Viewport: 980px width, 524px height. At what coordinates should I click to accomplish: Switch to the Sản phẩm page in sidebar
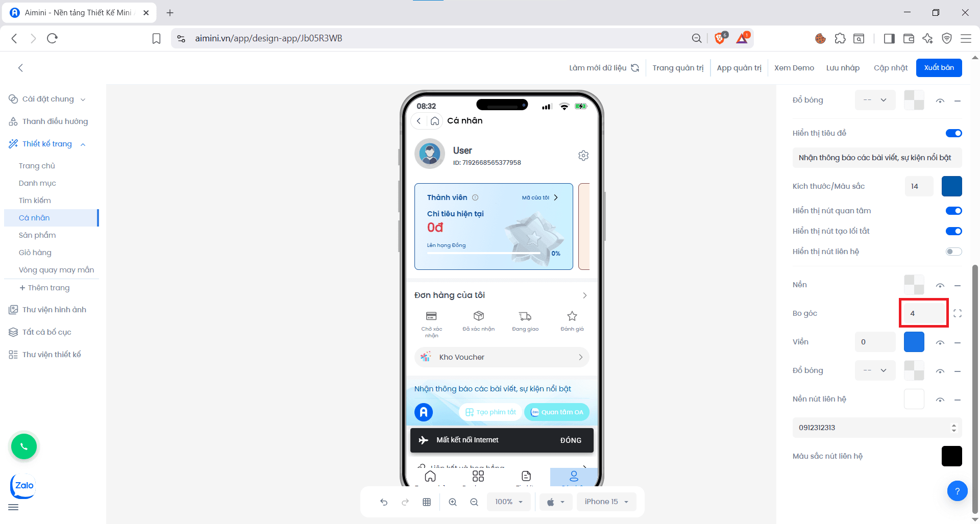(37, 235)
